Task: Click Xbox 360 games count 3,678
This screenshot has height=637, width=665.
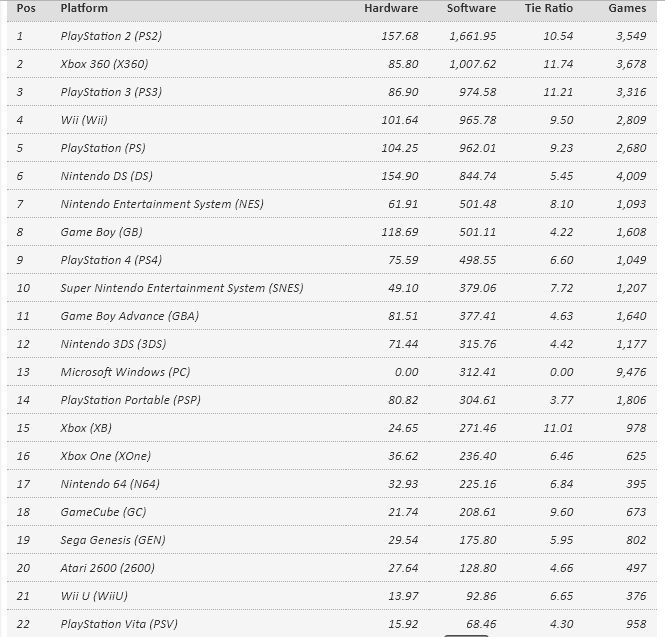Action: click(631, 64)
